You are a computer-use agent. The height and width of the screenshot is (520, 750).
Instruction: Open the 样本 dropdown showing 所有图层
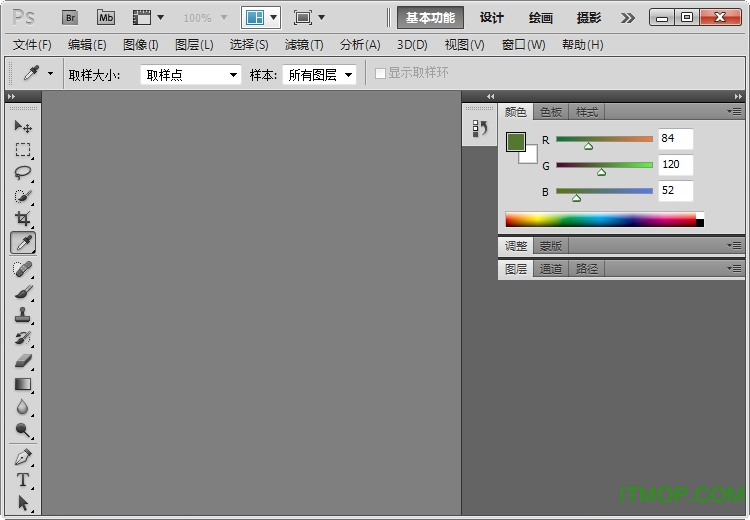(319, 75)
